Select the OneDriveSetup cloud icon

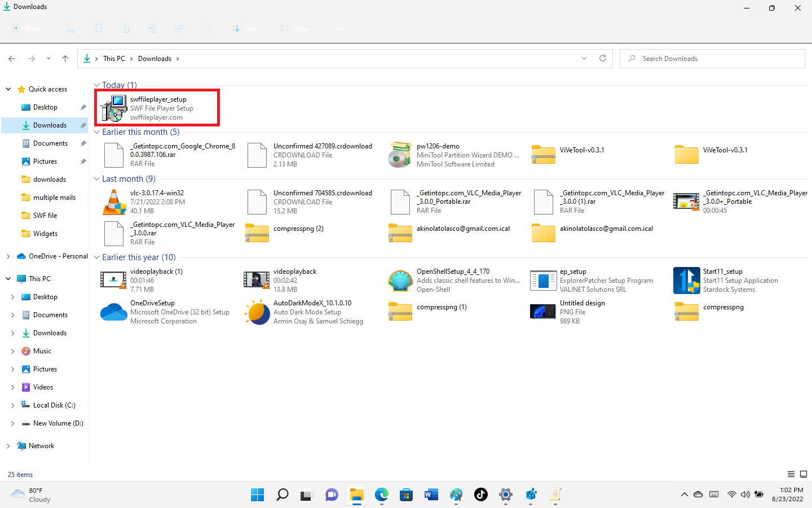(114, 312)
